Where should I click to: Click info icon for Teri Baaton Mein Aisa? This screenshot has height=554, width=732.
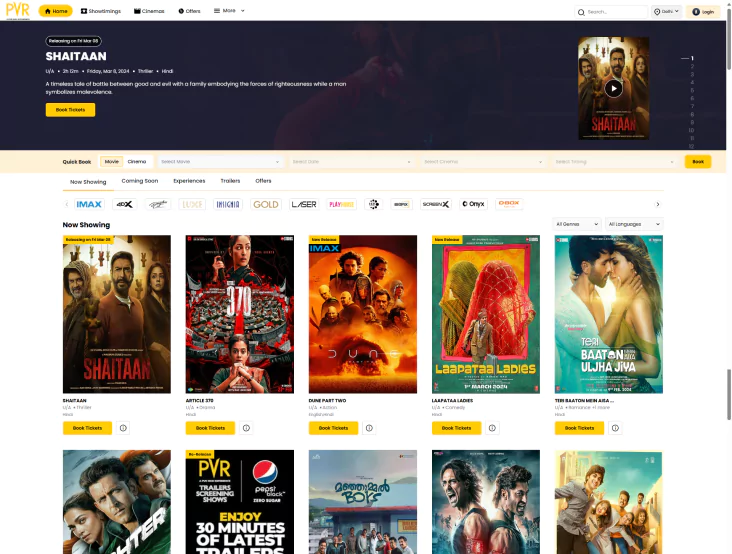point(615,428)
